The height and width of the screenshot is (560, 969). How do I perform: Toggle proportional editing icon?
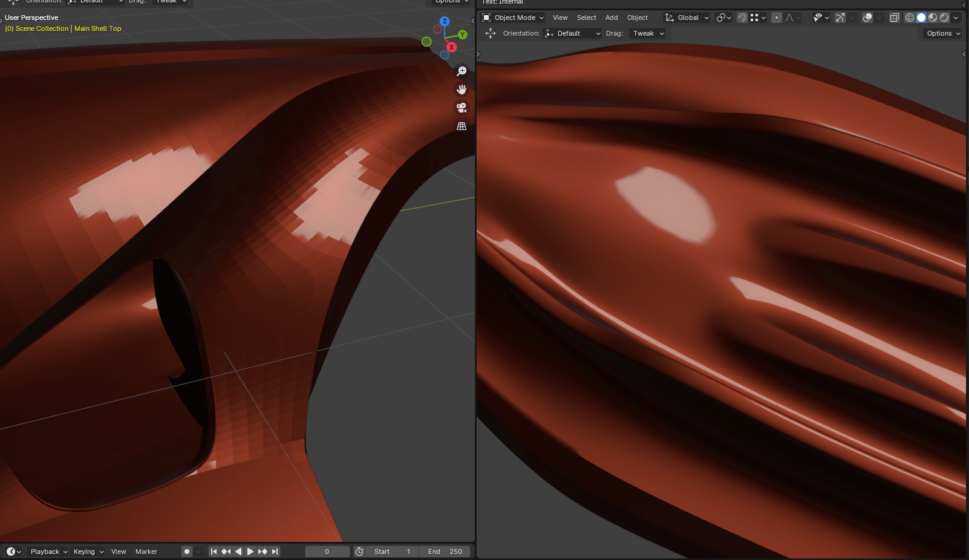click(x=777, y=18)
